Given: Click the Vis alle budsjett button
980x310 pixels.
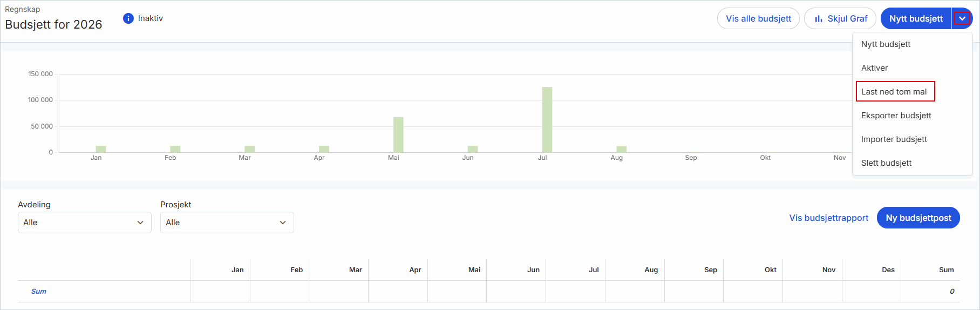Looking at the screenshot, I should [758, 18].
